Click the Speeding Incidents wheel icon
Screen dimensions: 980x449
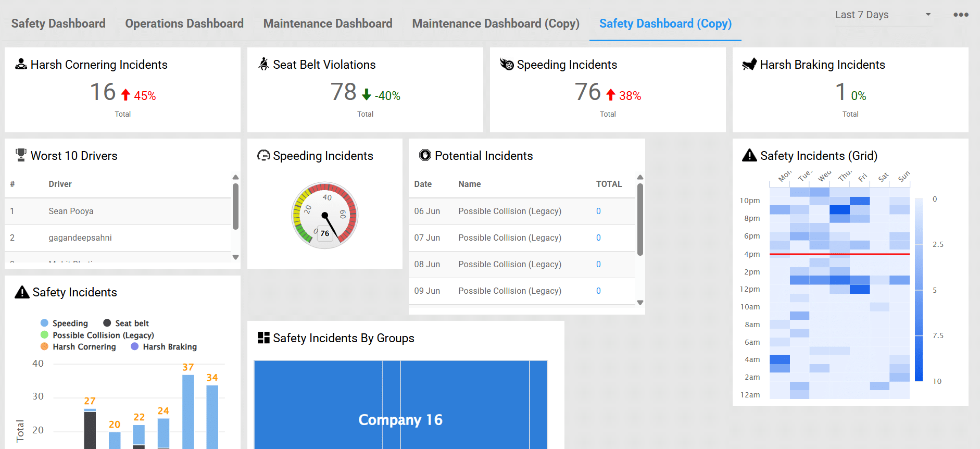[x=507, y=64]
